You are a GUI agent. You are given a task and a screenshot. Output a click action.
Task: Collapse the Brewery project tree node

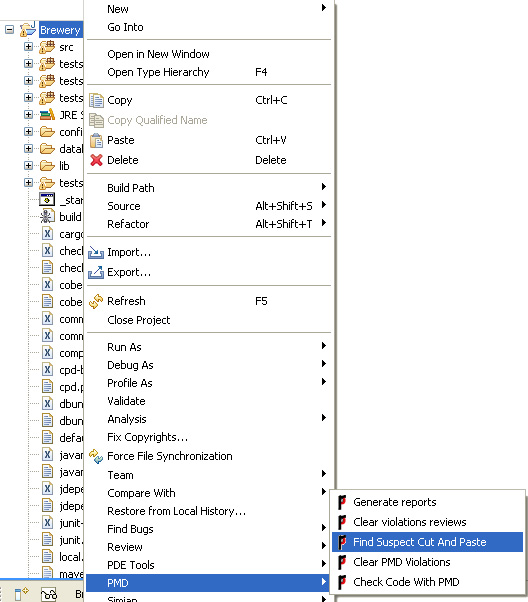(x=10, y=30)
